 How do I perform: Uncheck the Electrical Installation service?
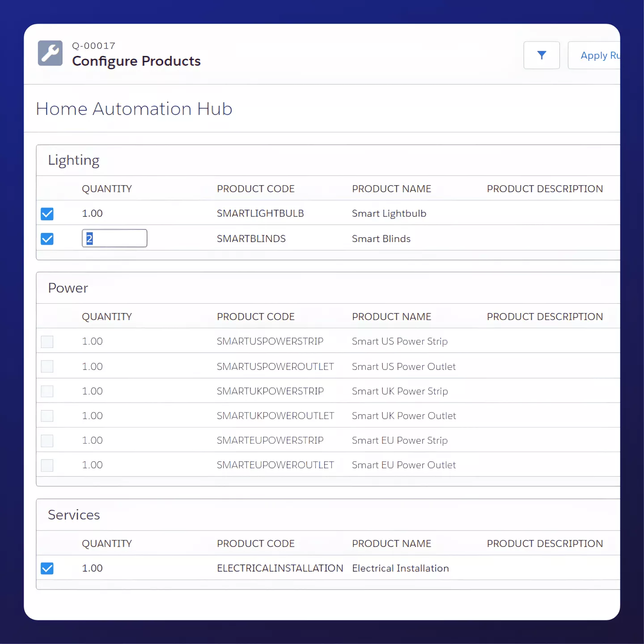pos(47,568)
